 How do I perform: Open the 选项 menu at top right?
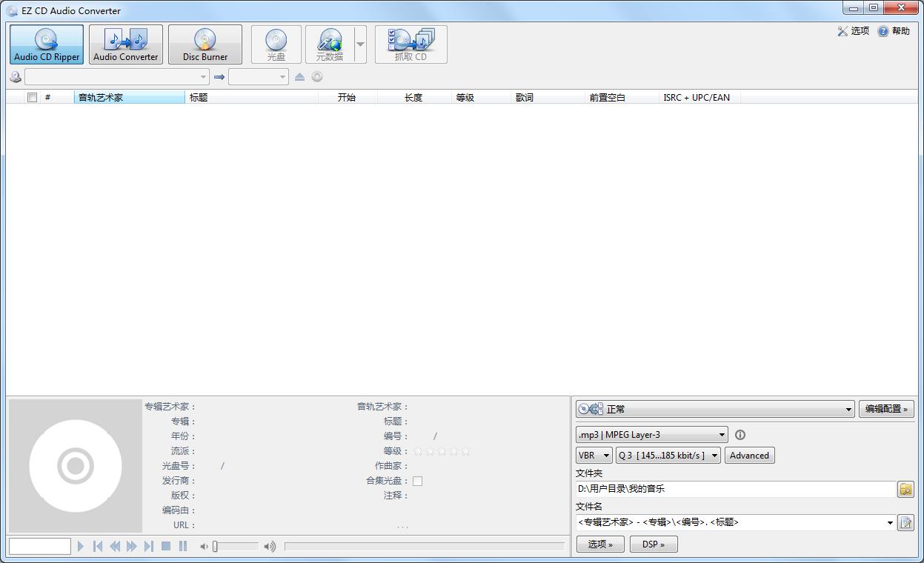coord(853,31)
